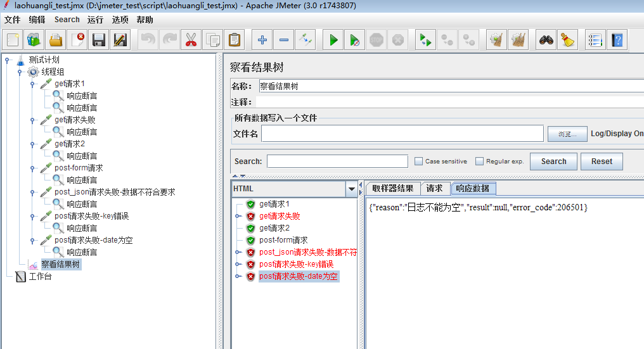Viewport: 644px width, 349px height.
Task: Select get请求2 sampler in the test plan tree
Action: coord(70,144)
